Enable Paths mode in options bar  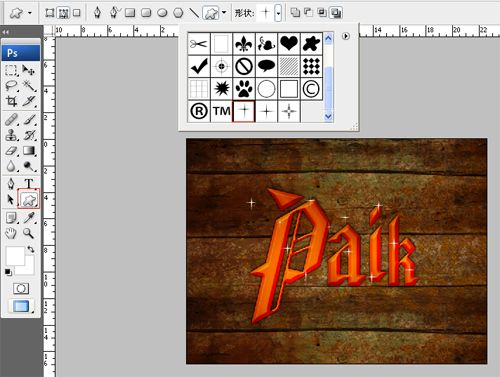coord(63,13)
